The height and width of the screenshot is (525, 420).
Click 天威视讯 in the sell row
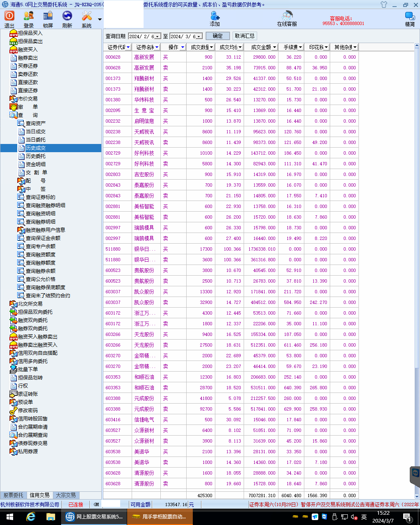(x=144, y=142)
